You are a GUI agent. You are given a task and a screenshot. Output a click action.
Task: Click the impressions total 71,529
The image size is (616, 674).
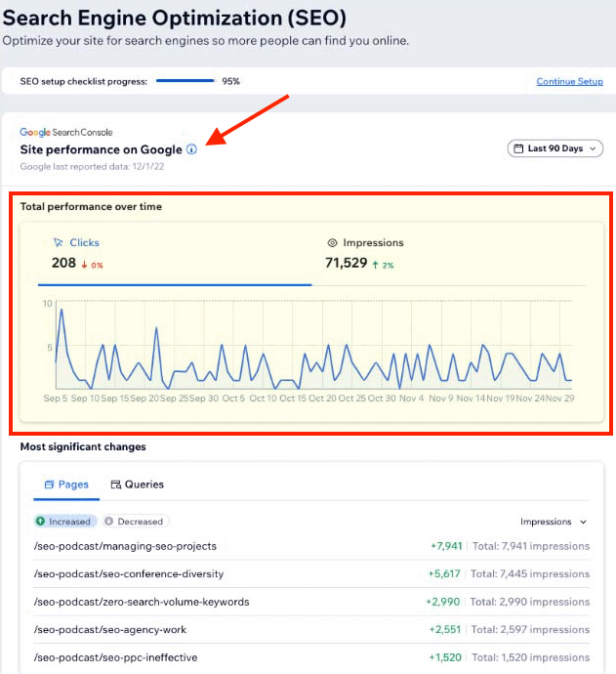(x=347, y=263)
